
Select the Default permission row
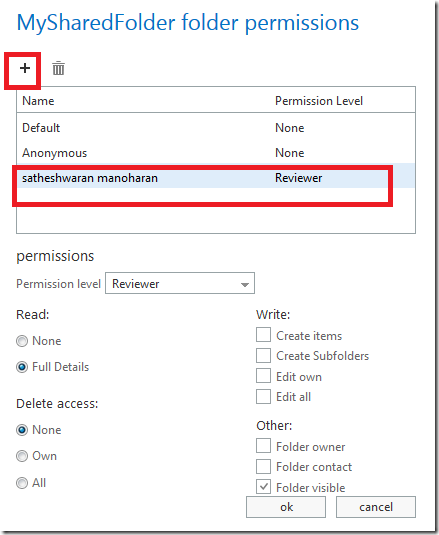[x=216, y=128]
